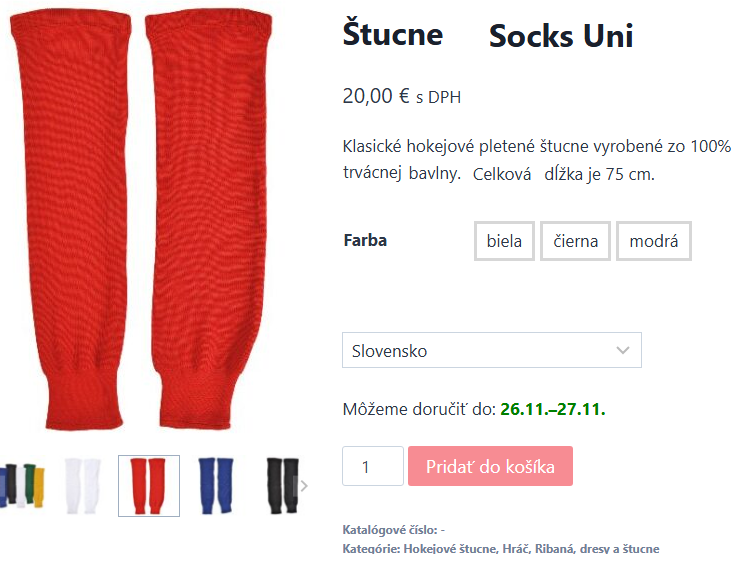Select the black socks thumbnail
Screen dimensions: 740x561
282,485
